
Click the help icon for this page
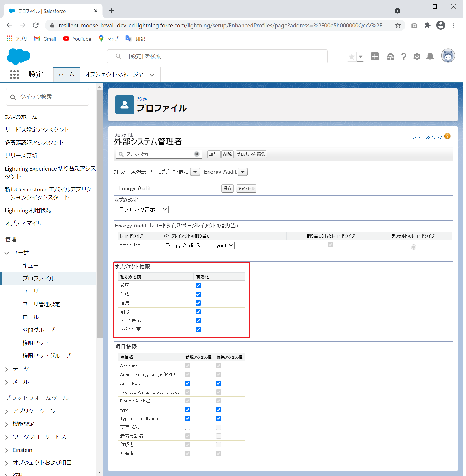tap(447, 136)
